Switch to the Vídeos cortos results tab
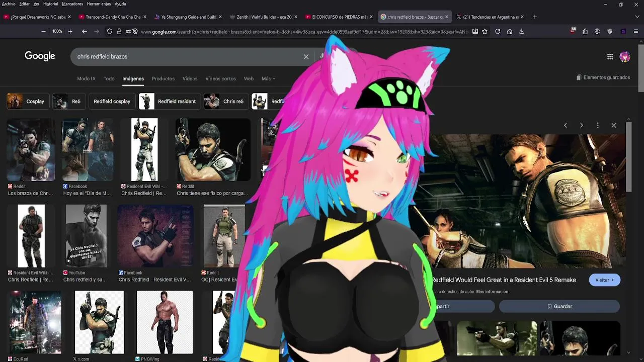The width and height of the screenshot is (644, 362). [220, 78]
